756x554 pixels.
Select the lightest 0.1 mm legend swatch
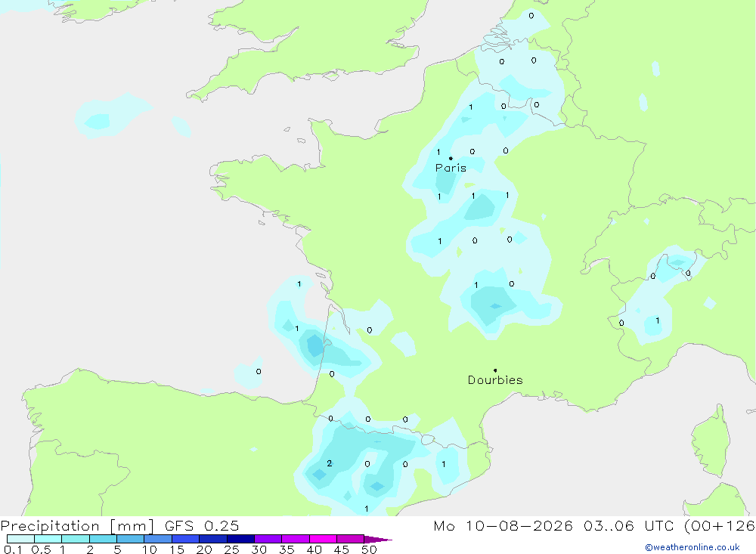20,539
